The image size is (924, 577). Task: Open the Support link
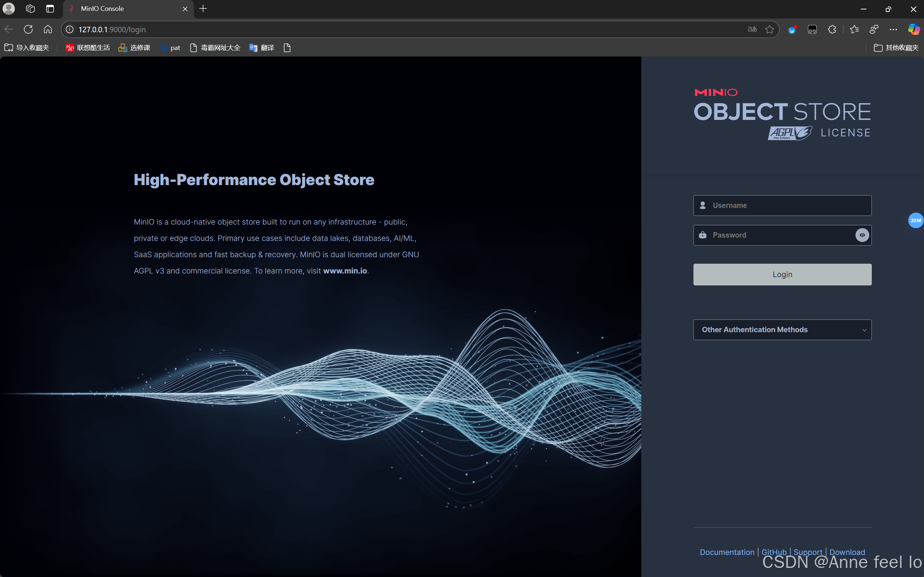pyautogui.click(x=808, y=552)
